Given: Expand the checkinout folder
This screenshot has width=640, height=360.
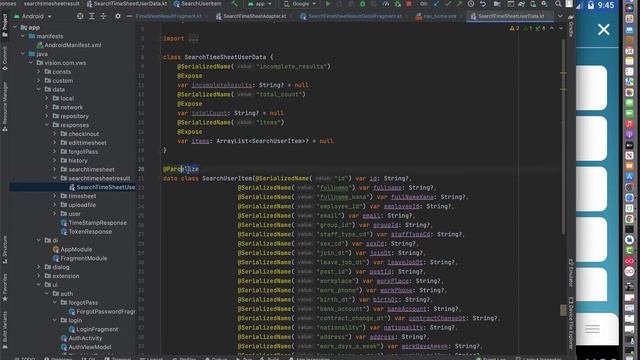Looking at the screenshot, I should click(x=54, y=134).
